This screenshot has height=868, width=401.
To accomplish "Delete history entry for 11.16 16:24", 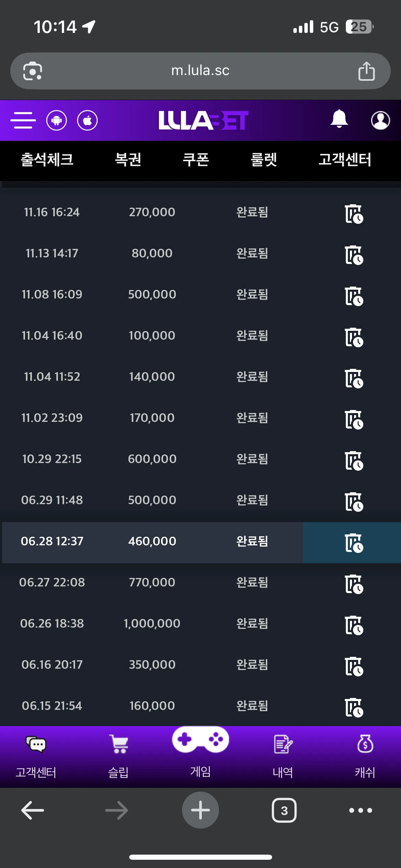I will point(354,214).
